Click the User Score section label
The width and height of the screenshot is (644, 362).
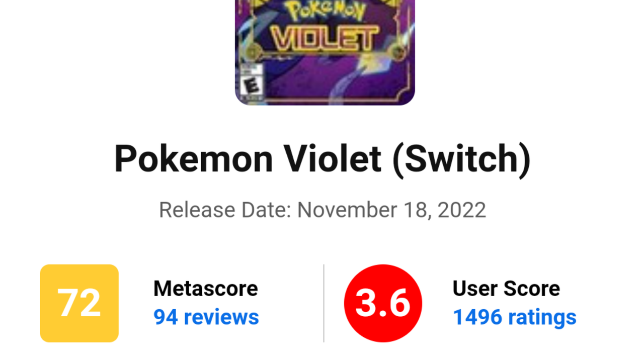pos(506,289)
